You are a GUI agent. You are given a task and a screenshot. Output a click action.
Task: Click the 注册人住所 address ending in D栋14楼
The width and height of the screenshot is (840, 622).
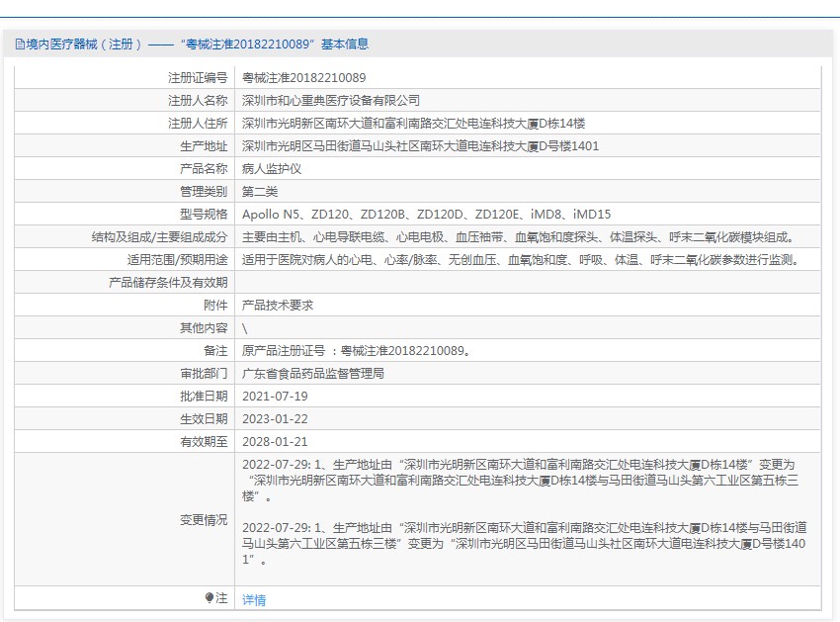(413, 124)
